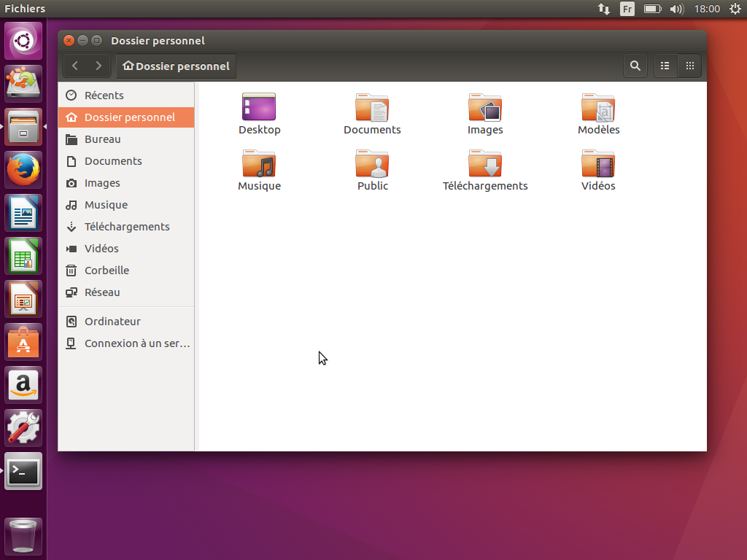Open the Téléchargements folder icon
Image resolution: width=747 pixels, height=560 pixels.
pos(485,165)
